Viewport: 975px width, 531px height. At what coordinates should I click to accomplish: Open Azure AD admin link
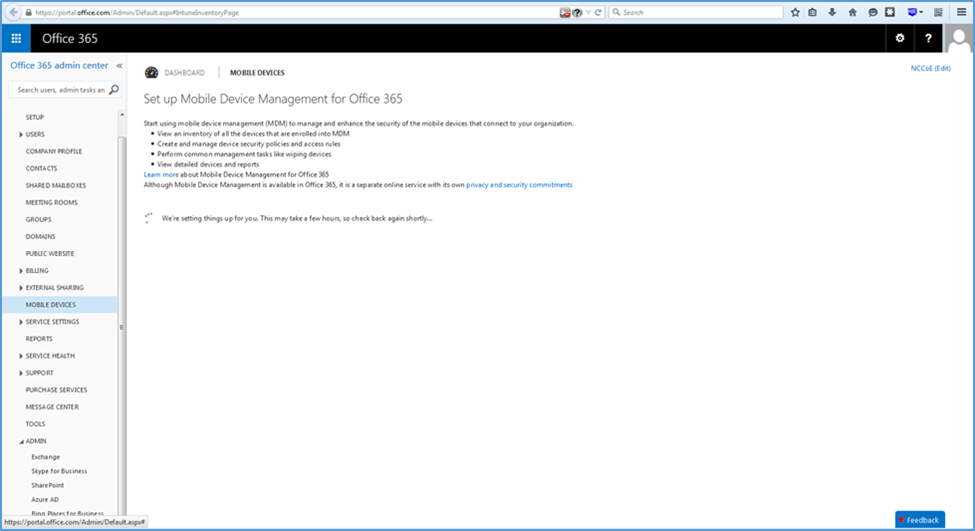(45, 500)
